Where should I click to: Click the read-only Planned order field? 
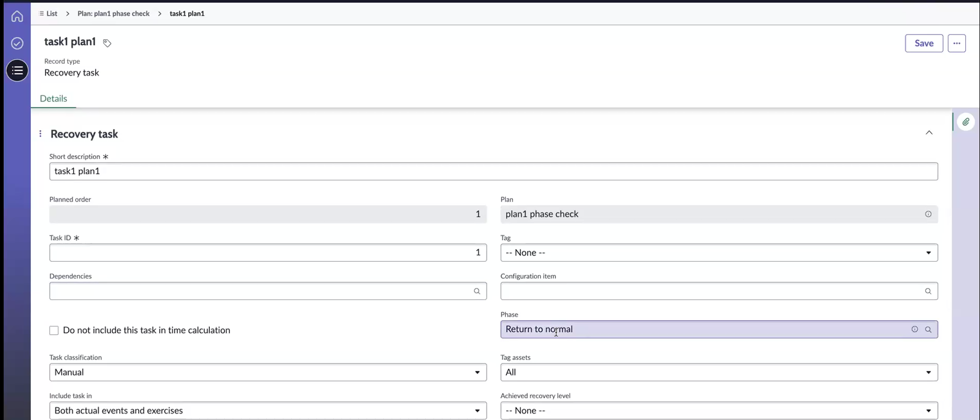tap(268, 214)
